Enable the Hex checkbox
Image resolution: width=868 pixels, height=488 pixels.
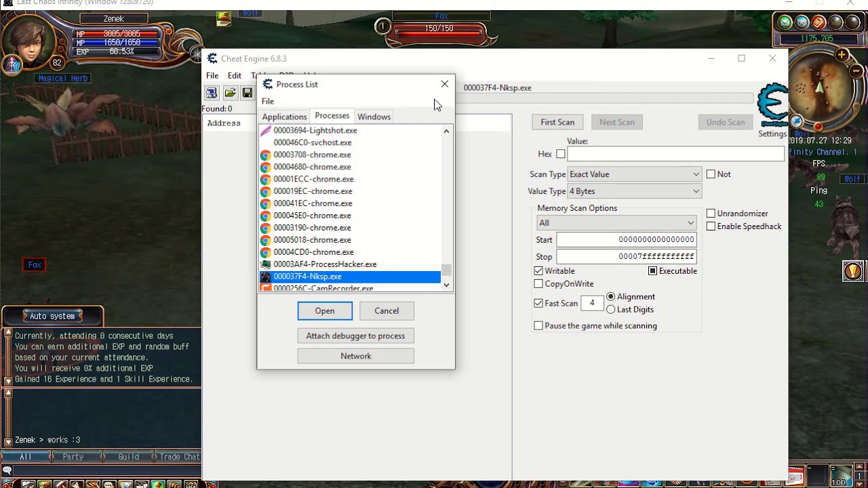(560, 154)
